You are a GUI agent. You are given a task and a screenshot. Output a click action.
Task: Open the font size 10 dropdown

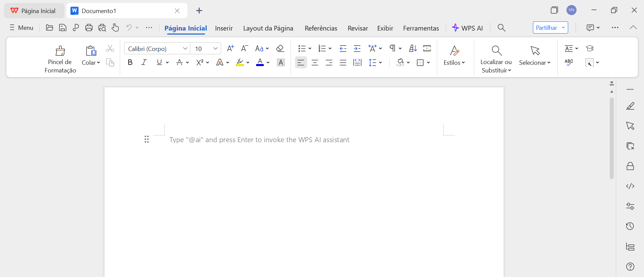(x=215, y=49)
